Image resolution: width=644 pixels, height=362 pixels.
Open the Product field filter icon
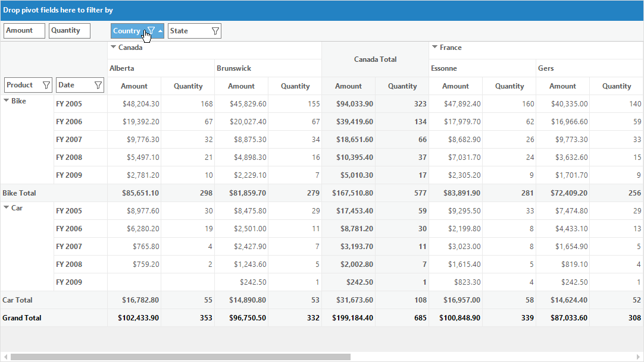46,85
